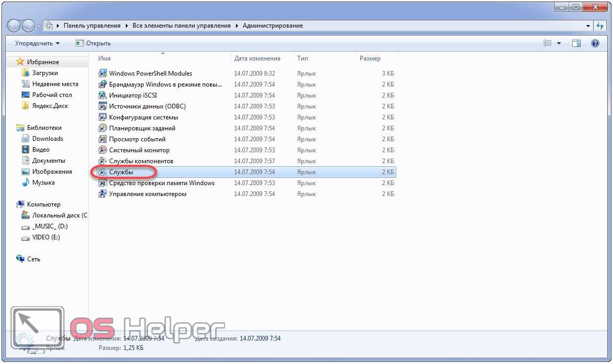613x364 pixels.
Task: Expand the view options dropdown arrow
Action: pyautogui.click(x=559, y=43)
